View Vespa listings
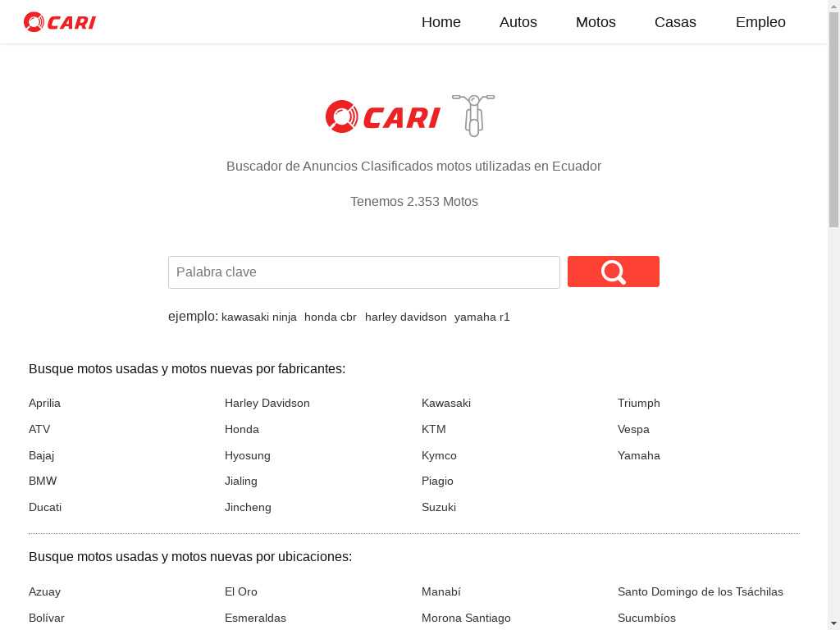 click(633, 429)
